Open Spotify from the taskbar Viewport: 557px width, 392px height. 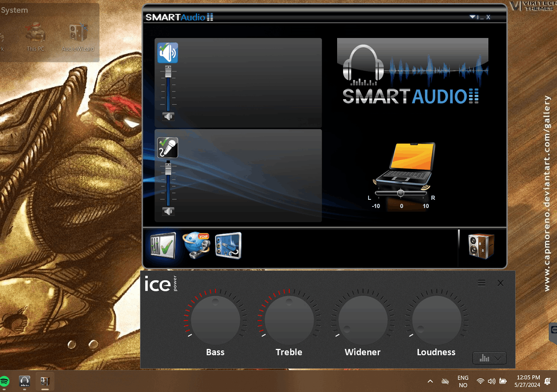tap(4, 382)
